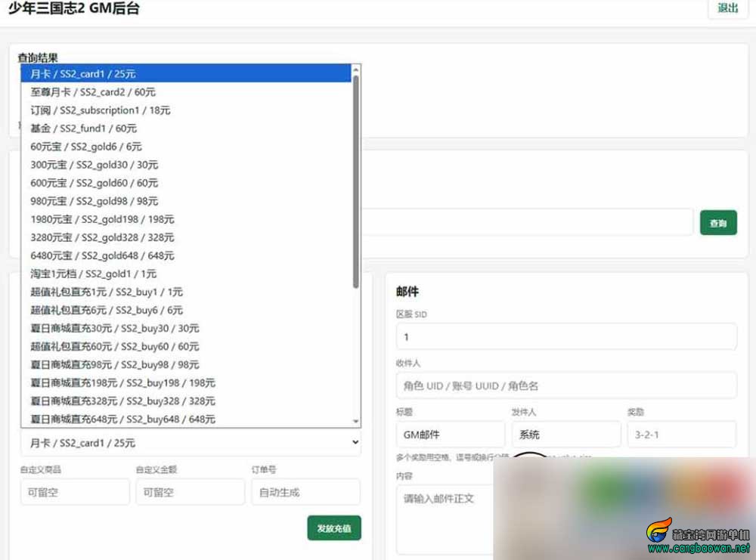Screen dimensions: 756x560
Task: Click the 退出 logout button
Action: pos(727,8)
